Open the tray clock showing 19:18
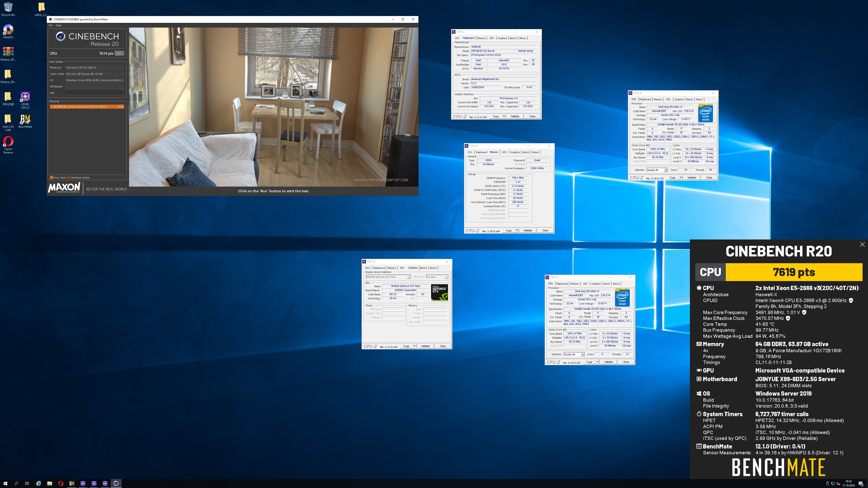The image size is (868, 488). (x=849, y=484)
